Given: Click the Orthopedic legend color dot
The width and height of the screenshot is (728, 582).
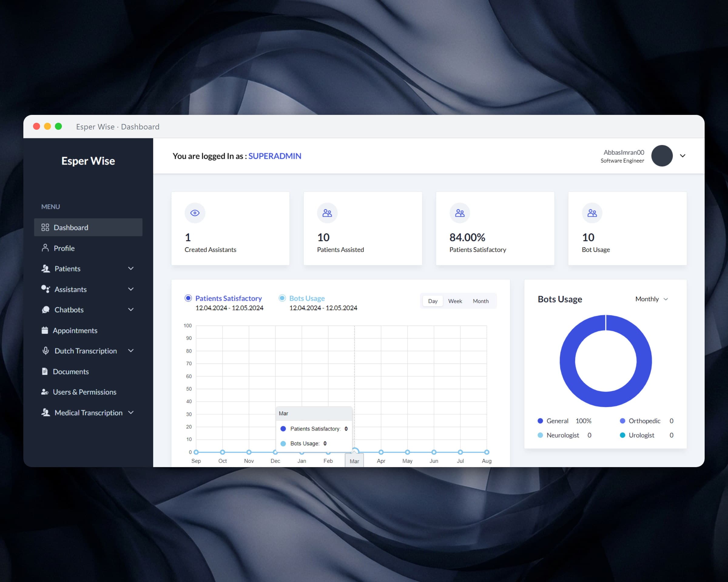Looking at the screenshot, I should pos(622,421).
